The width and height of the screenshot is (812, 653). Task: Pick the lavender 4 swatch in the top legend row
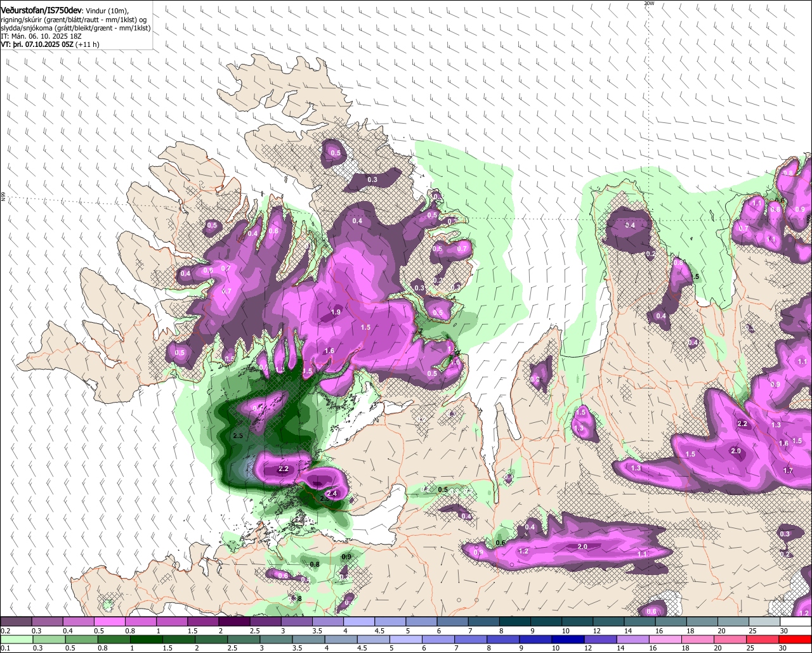point(359,622)
